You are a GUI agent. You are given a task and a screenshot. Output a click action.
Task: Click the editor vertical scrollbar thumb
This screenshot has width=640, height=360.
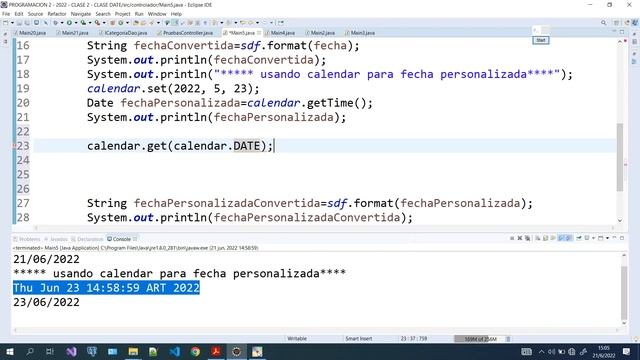[620, 157]
